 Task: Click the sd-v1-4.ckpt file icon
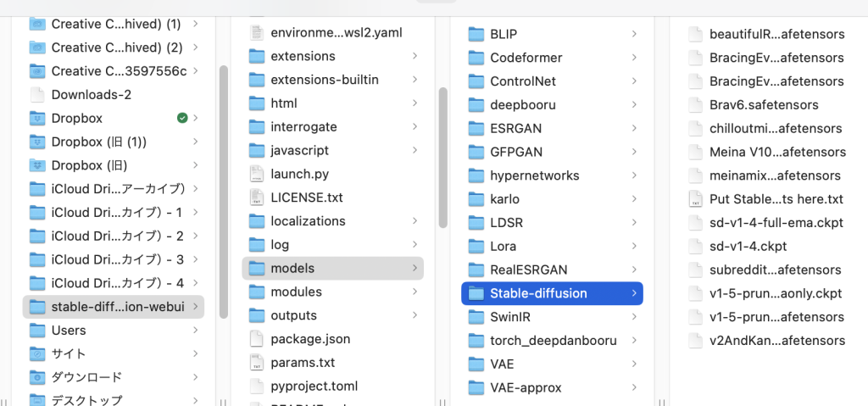click(695, 247)
